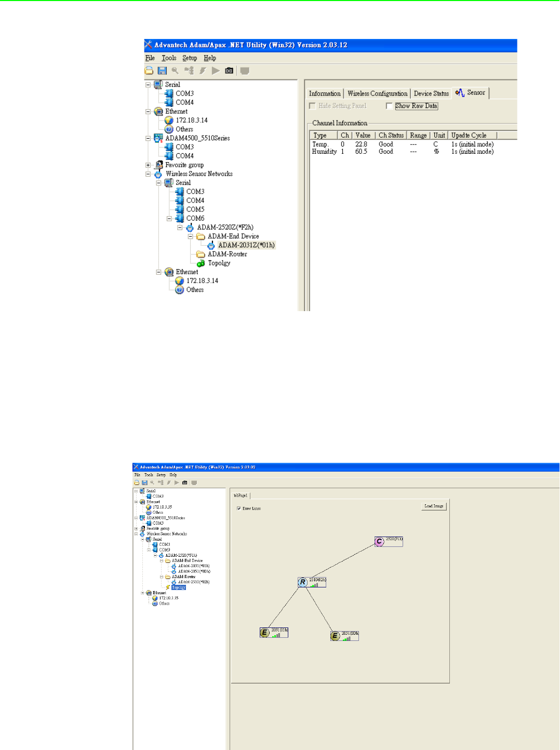The height and width of the screenshot is (750, 560).
Task: Open Tools menu in upper window
Action: click(x=169, y=58)
